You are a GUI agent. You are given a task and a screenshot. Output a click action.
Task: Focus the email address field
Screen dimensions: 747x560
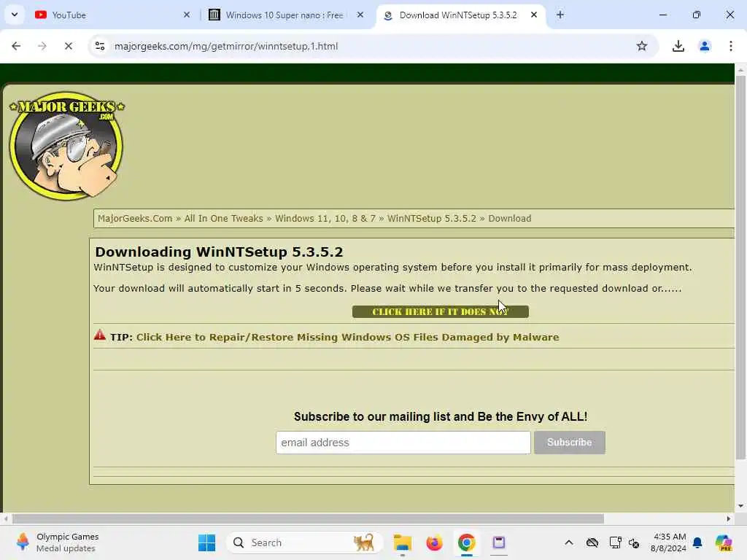[x=403, y=443]
